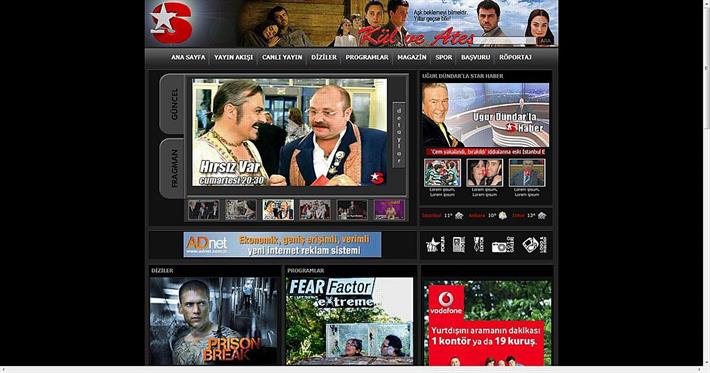Click the header search input field

pyautogui.click(x=504, y=41)
